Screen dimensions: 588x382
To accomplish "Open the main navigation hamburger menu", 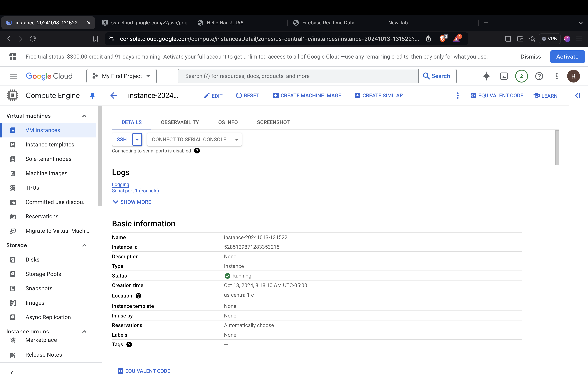I will click(x=14, y=76).
